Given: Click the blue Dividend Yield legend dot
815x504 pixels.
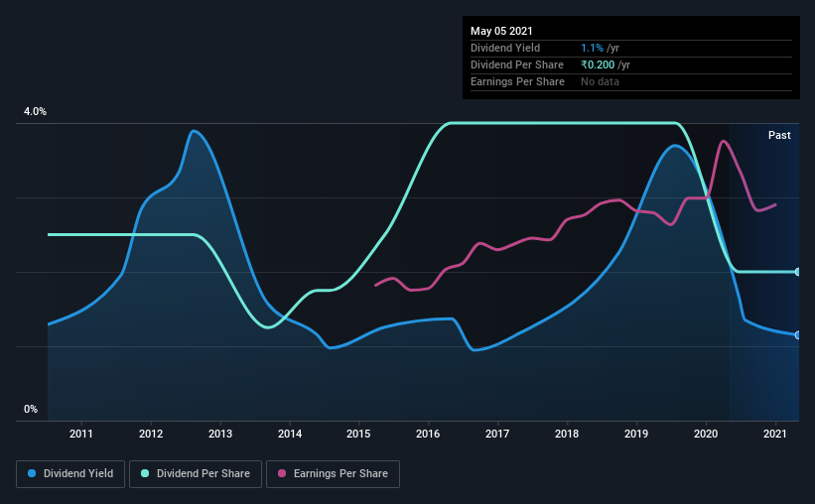Looking at the screenshot, I should [32, 473].
